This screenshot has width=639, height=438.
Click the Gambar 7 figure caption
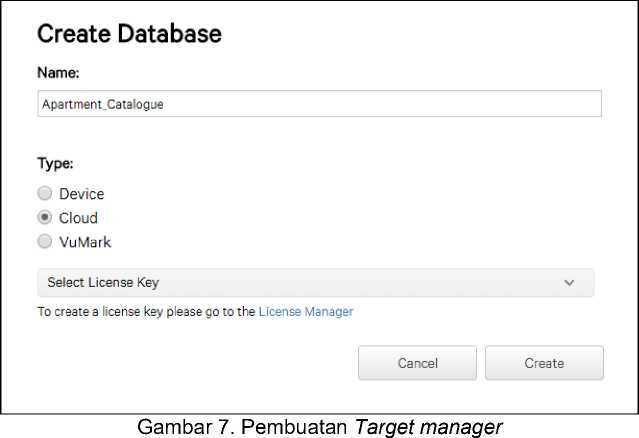tap(244, 427)
